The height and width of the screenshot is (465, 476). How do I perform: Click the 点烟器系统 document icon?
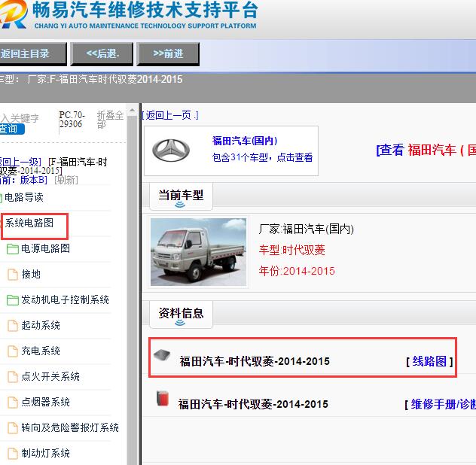click(x=13, y=403)
